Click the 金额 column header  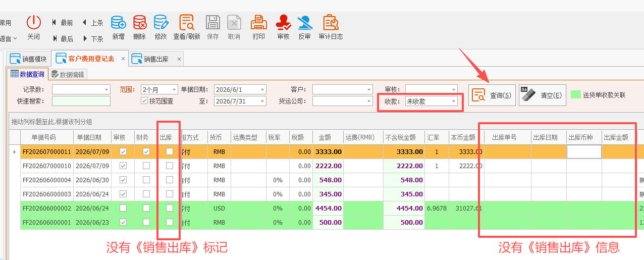point(328,137)
